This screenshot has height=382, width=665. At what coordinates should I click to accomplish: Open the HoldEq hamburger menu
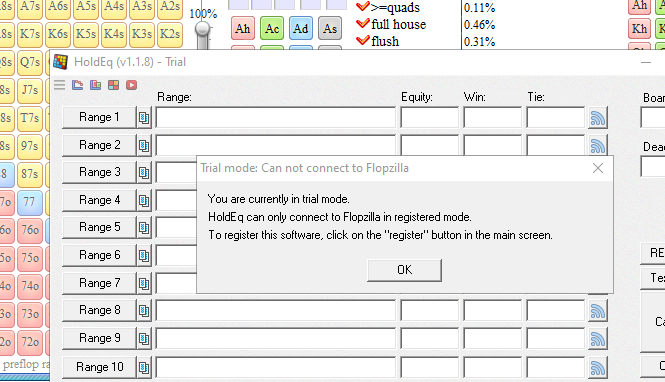(59, 85)
